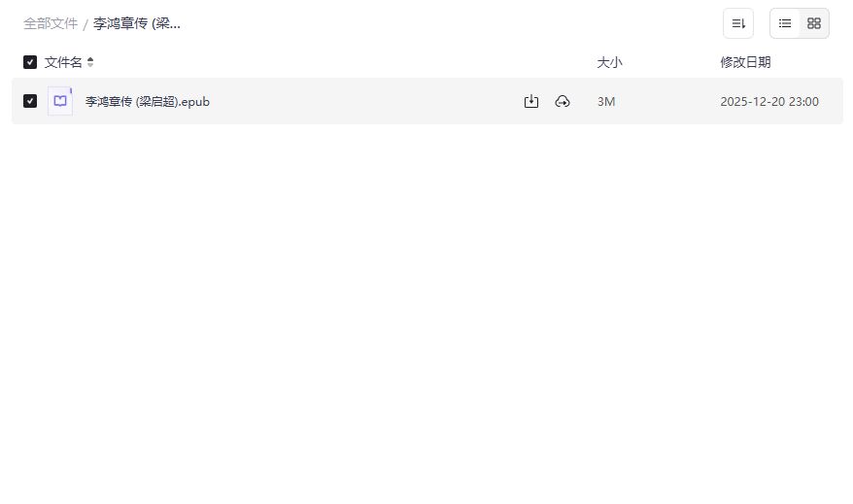This screenshot has width=853, height=504.
Task: Click the empty space between filename and download icon
Action: point(369,101)
